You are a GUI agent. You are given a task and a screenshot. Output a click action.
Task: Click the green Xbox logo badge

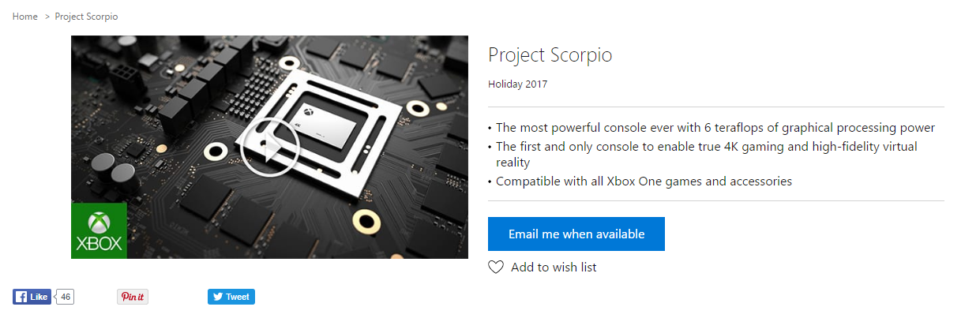point(99,230)
